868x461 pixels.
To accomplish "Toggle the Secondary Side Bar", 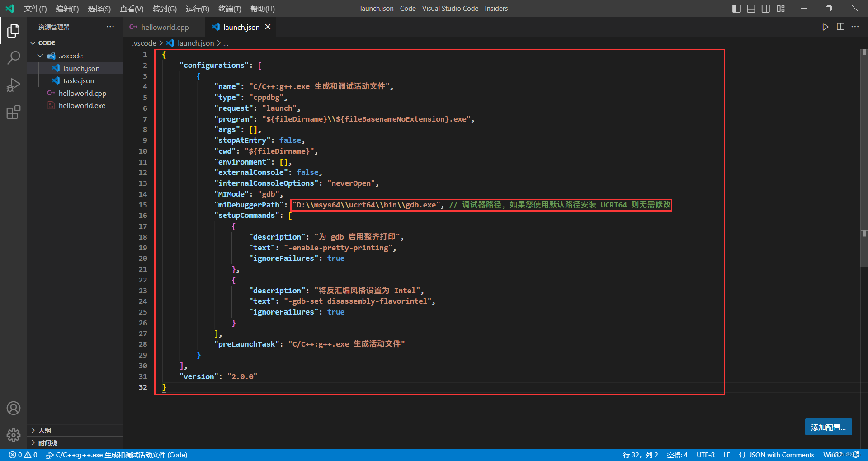I will 765,8.
